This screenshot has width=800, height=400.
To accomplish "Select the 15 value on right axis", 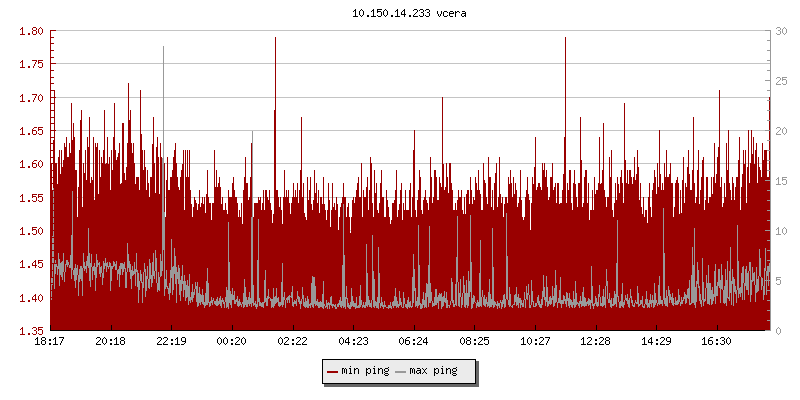I will coord(780,181).
